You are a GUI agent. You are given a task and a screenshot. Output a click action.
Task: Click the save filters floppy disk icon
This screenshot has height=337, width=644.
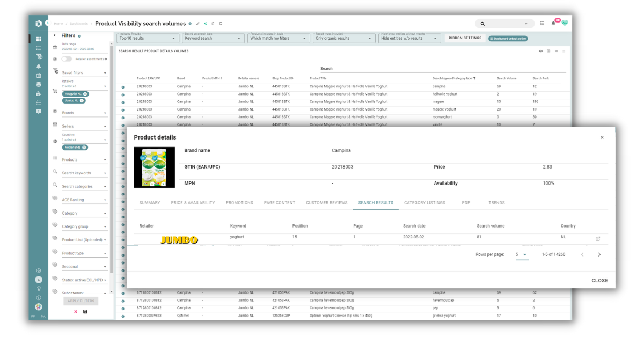85,312
